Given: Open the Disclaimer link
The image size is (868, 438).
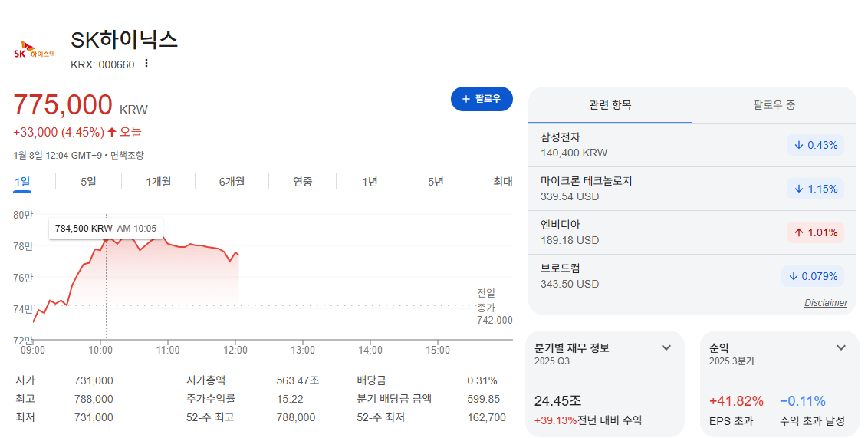Looking at the screenshot, I should 826,303.
